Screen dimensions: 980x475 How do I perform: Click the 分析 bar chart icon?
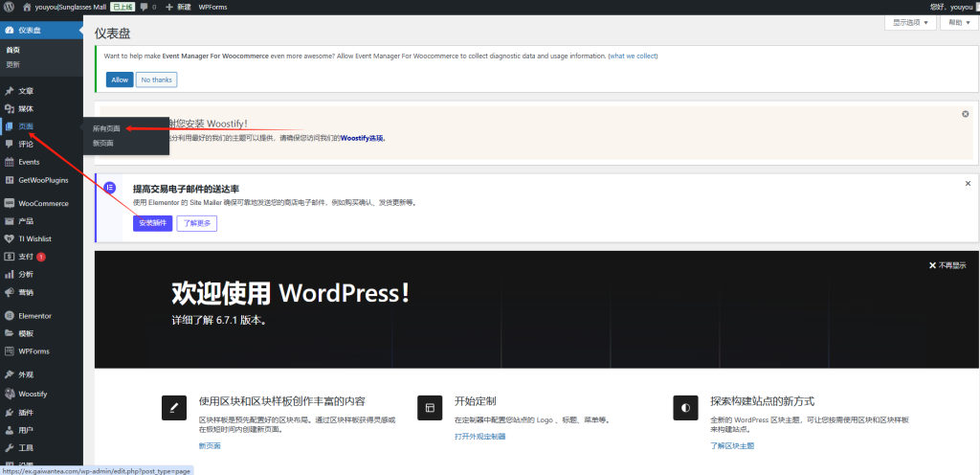tap(9, 275)
